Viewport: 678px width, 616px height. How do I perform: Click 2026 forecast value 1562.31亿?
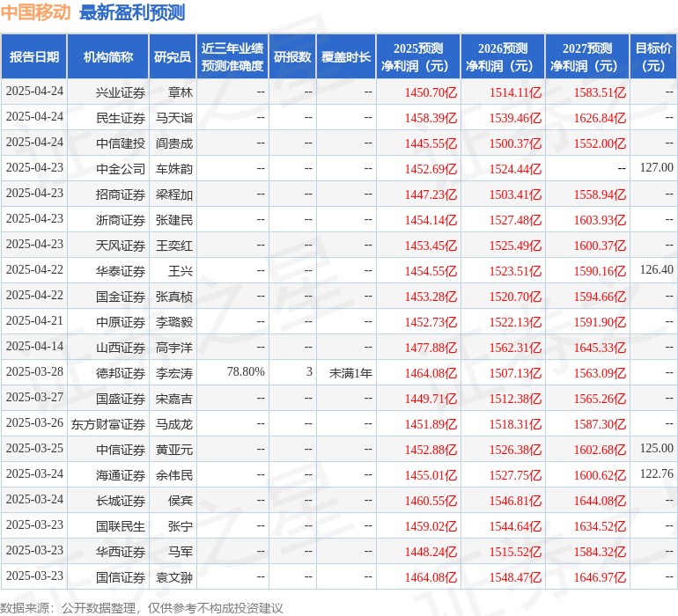pyautogui.click(x=515, y=348)
